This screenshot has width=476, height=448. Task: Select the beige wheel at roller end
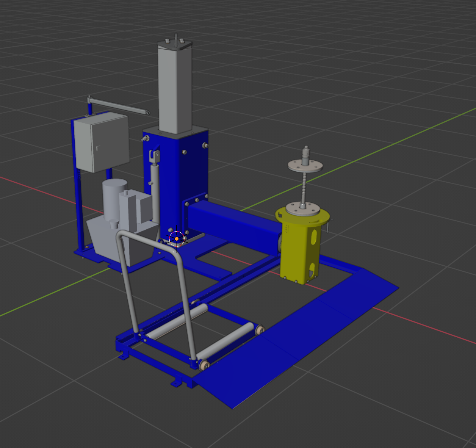pyautogui.click(x=204, y=365)
